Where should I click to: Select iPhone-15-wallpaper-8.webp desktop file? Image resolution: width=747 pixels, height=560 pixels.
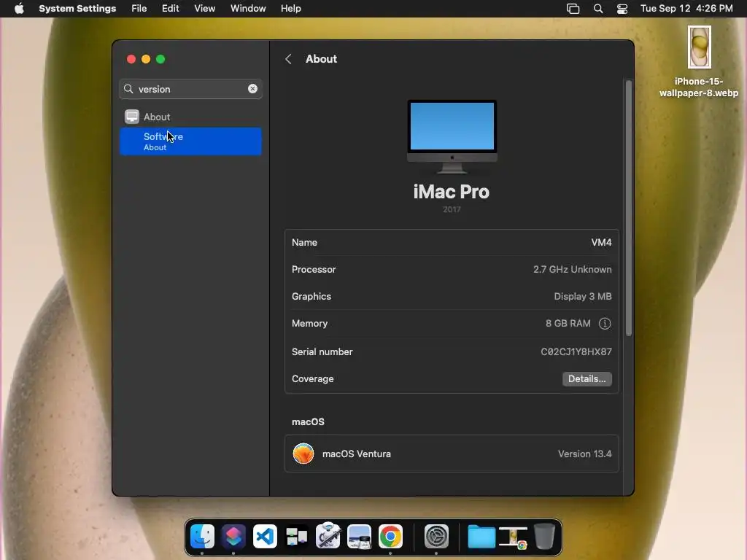point(699,62)
